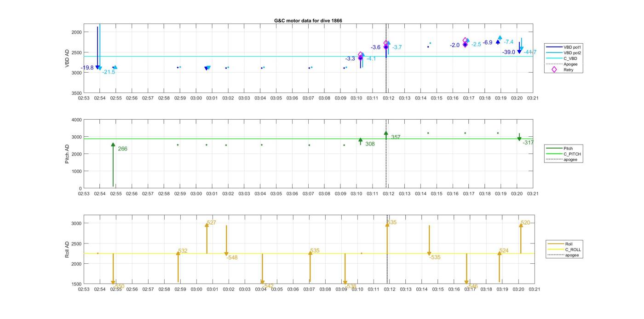Click the 4000 y-tick on the Pitch plot

click(76, 120)
